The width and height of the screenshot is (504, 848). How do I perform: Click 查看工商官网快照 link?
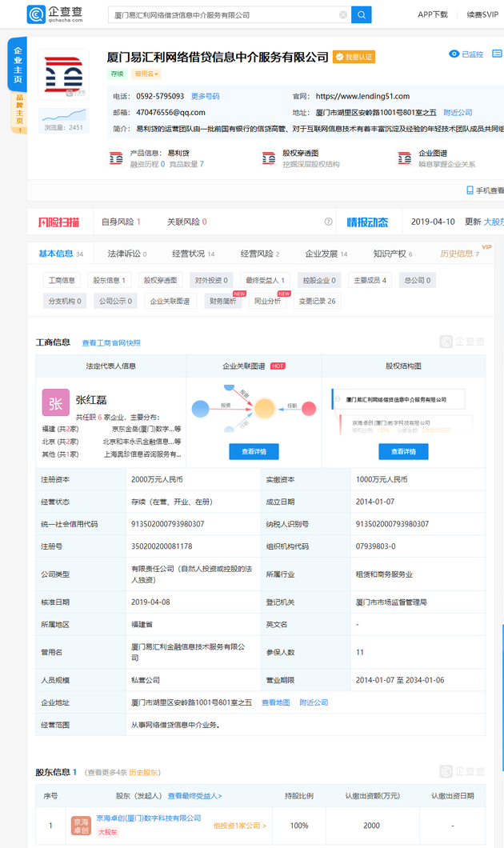111,343
